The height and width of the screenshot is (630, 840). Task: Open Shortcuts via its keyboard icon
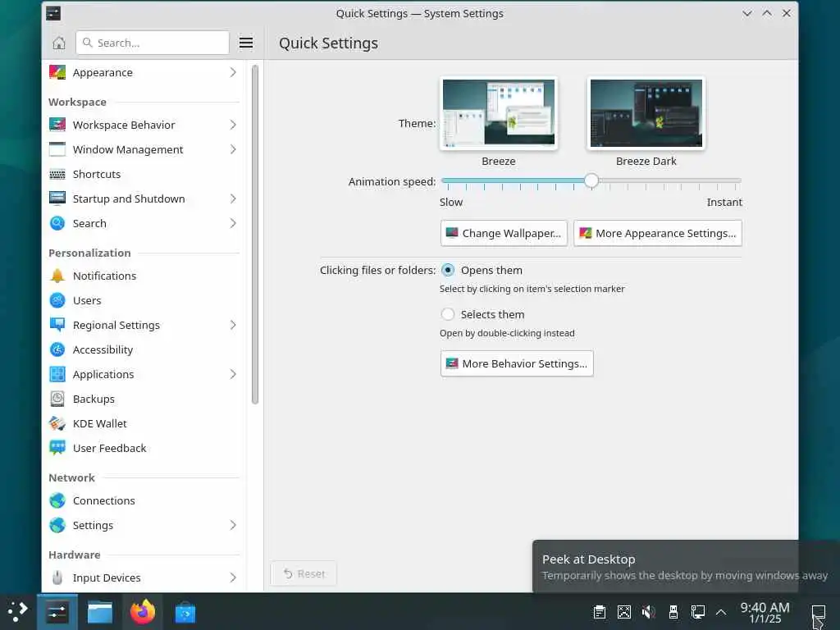(x=57, y=174)
